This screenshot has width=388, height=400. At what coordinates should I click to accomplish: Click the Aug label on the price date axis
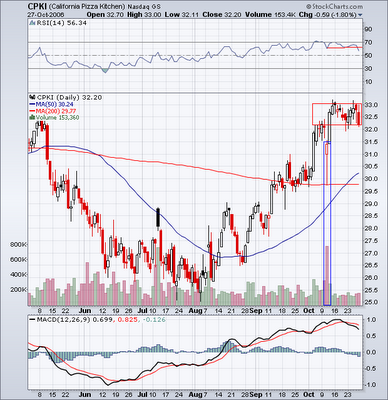[x=195, y=311]
